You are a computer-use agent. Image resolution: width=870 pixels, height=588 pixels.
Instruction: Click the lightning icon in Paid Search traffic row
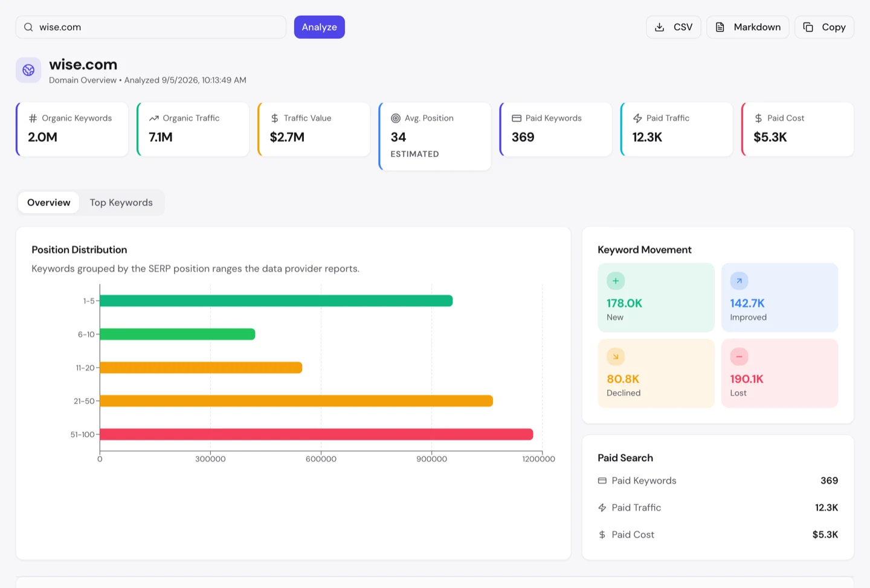coord(602,508)
